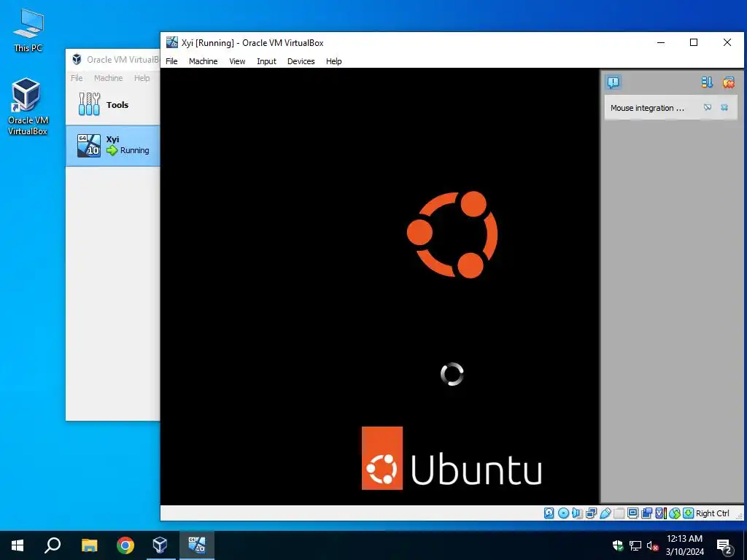Open Machine menu in VirtualBox Manager window
Screen dimensions: 747x560
coord(108,78)
